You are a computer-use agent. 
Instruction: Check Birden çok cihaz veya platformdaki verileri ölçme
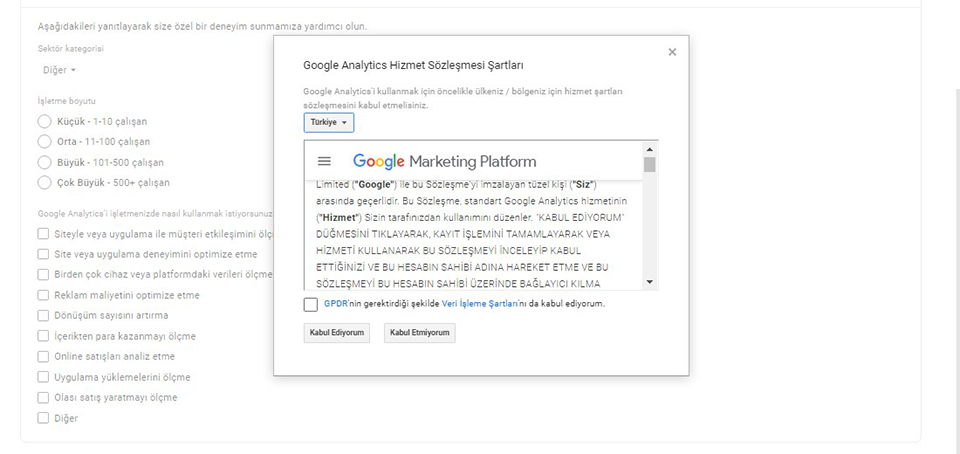click(43, 274)
